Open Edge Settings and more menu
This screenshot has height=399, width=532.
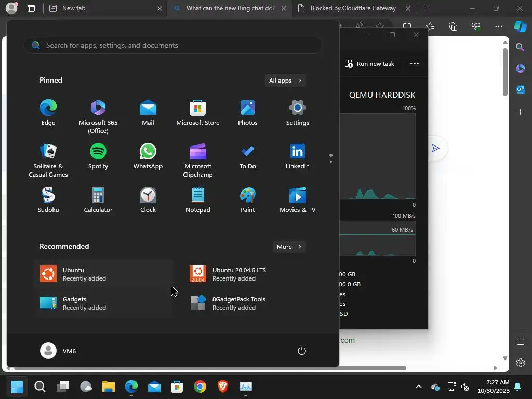(x=499, y=26)
